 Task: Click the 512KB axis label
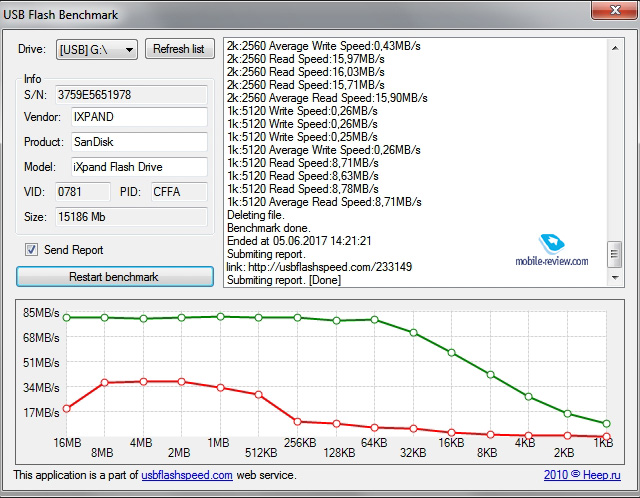261,453
